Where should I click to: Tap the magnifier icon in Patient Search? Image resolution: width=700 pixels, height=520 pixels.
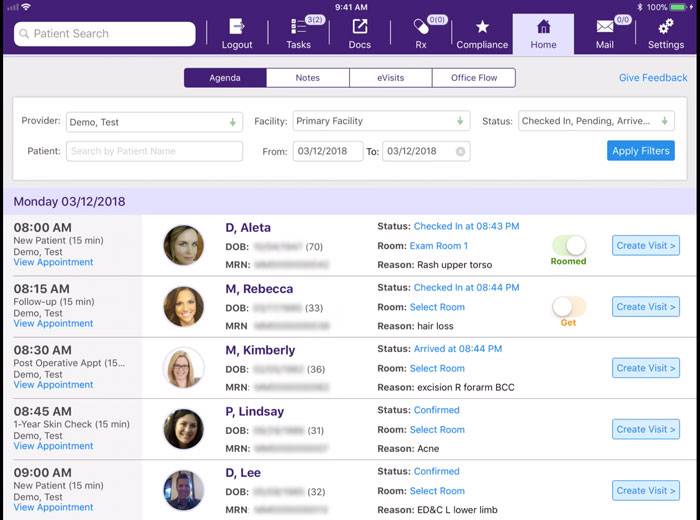(24, 34)
